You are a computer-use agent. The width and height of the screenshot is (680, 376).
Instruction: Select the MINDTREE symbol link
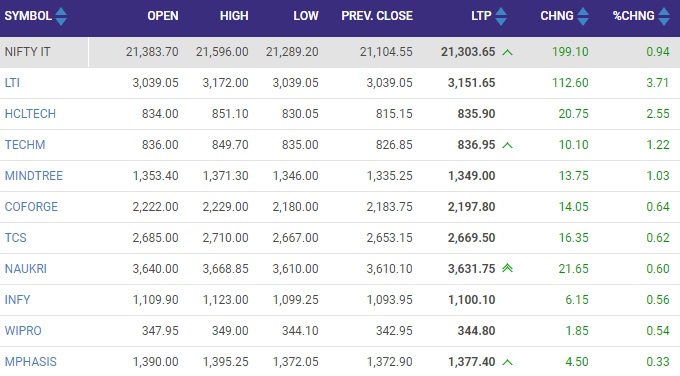pos(33,176)
